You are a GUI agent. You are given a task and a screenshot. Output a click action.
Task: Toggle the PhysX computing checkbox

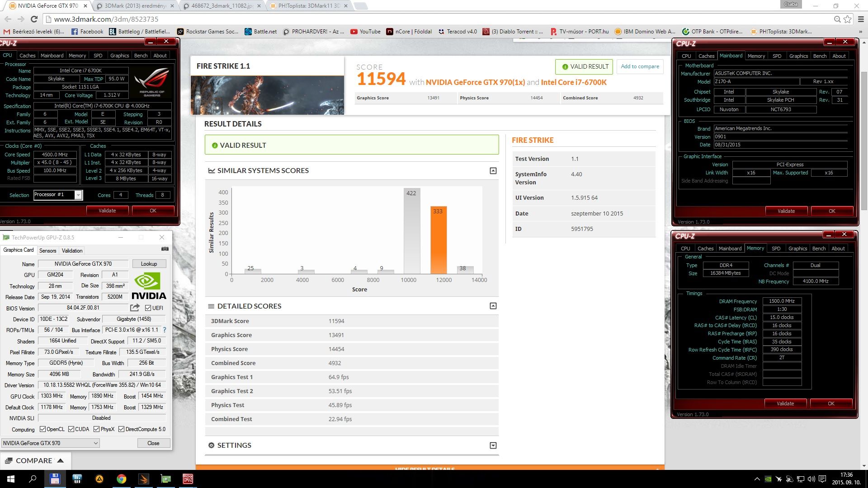96,429
